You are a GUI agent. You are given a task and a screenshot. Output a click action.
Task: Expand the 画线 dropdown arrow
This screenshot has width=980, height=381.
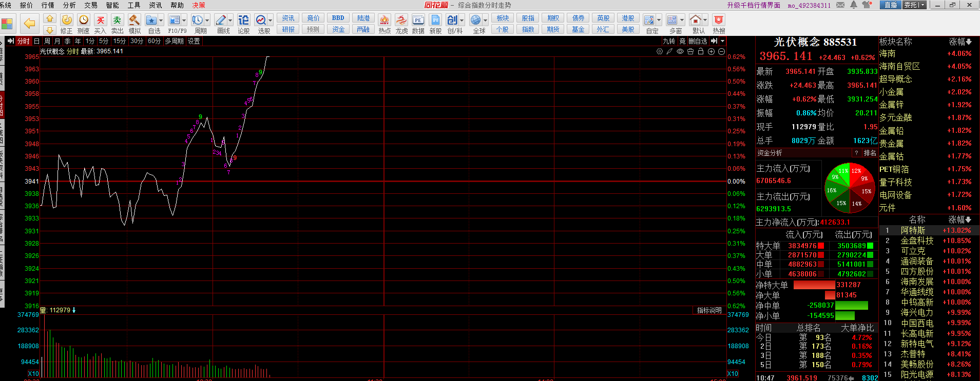tap(230, 21)
